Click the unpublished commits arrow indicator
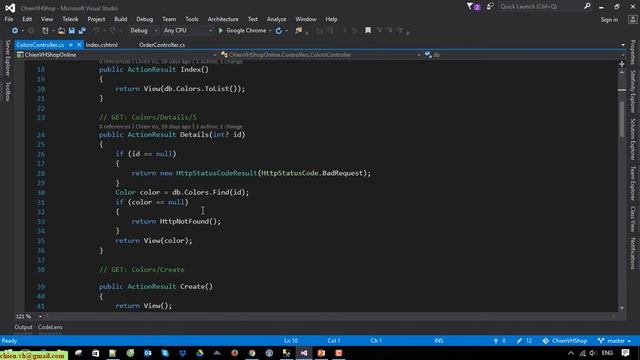 coord(500,341)
